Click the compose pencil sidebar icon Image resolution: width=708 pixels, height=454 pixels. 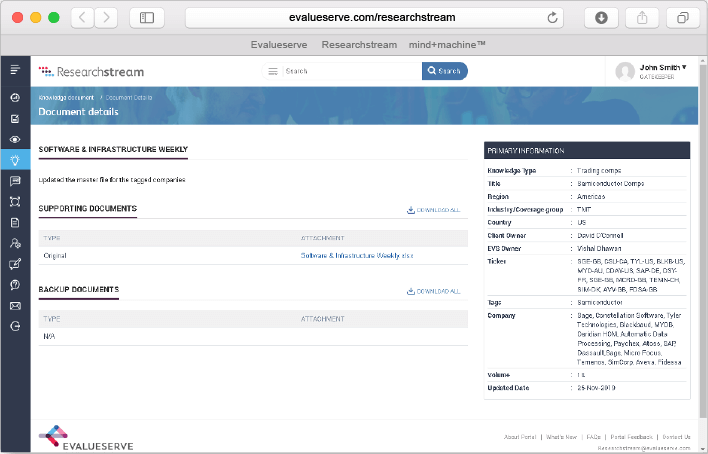click(x=15, y=264)
